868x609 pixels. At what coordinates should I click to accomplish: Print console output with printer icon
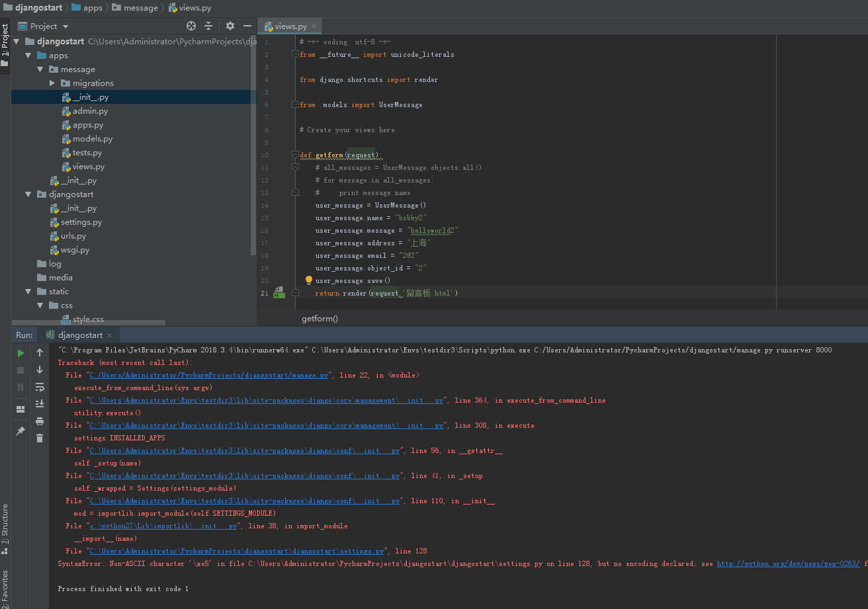click(40, 421)
